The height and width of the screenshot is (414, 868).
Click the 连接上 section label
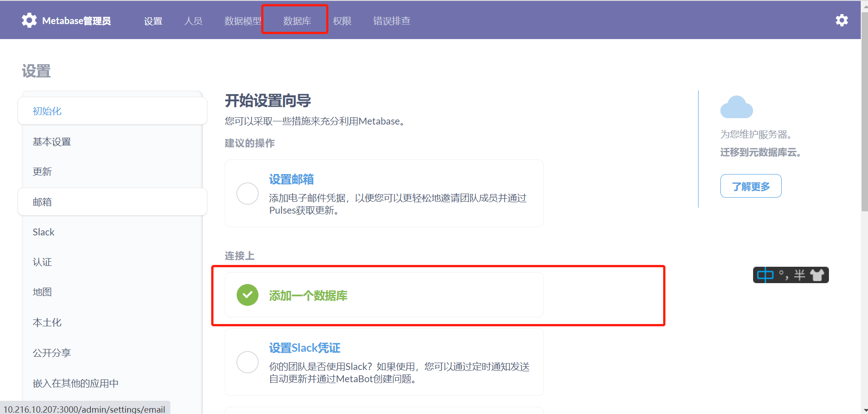[x=240, y=256]
